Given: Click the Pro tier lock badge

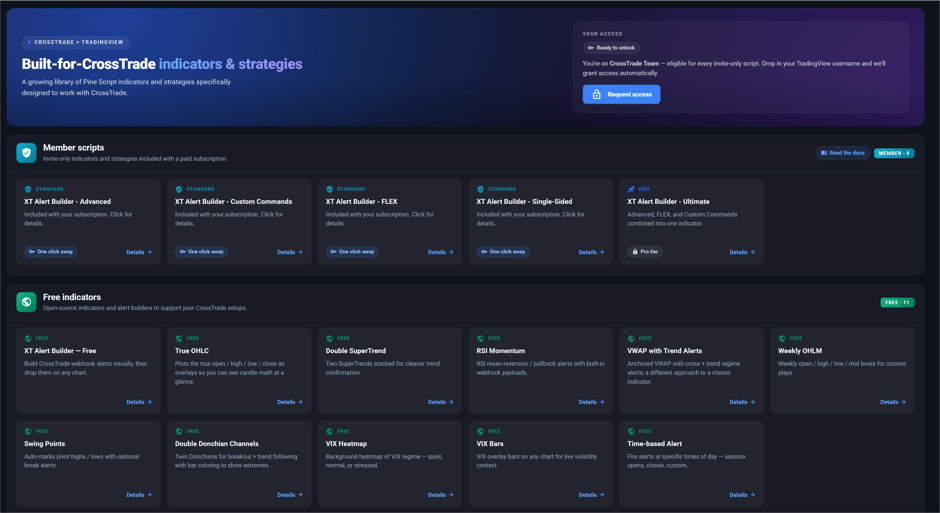Looking at the screenshot, I should pyautogui.click(x=645, y=252).
